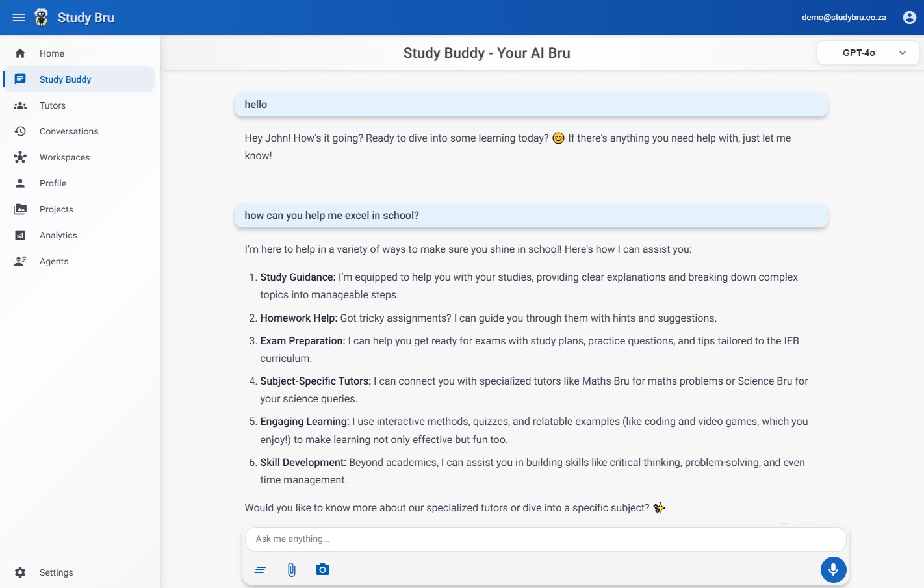This screenshot has width=924, height=588.
Task: Navigate to Workspaces
Action: coord(64,157)
